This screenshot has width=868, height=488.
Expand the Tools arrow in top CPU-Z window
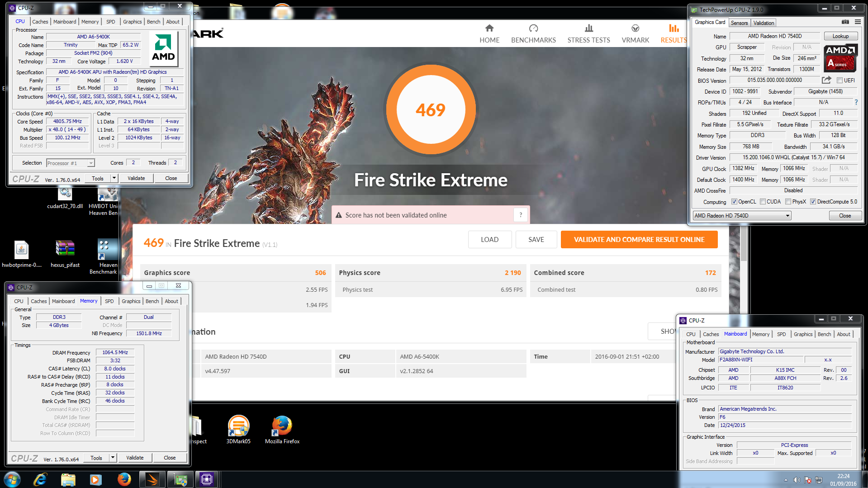[x=114, y=178]
